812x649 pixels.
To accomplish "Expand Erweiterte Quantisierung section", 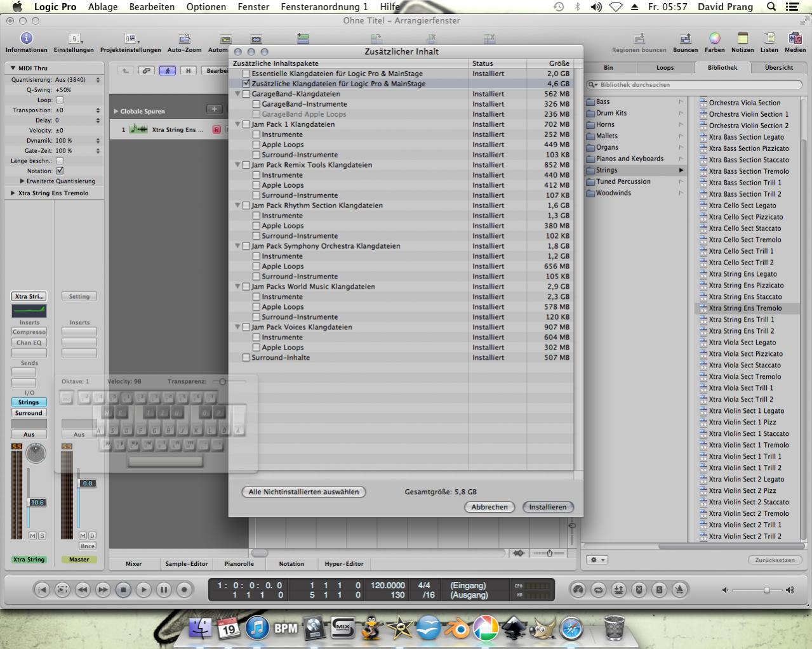I will [23, 181].
